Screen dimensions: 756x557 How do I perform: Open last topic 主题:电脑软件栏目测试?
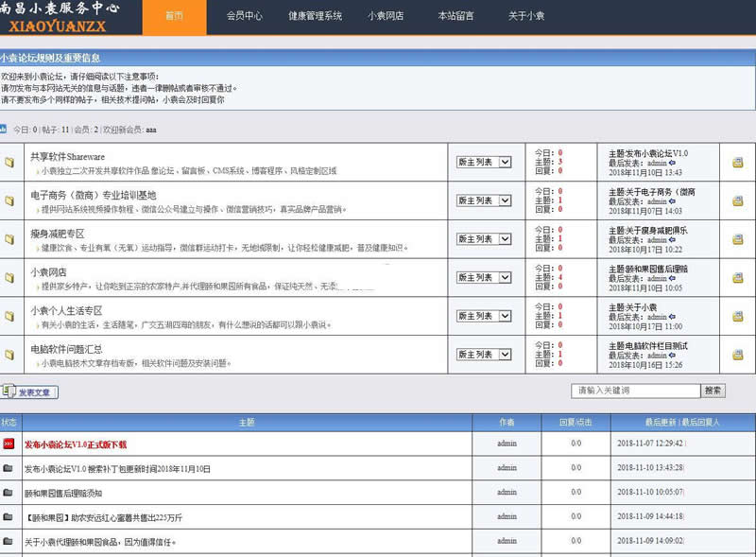(x=648, y=346)
